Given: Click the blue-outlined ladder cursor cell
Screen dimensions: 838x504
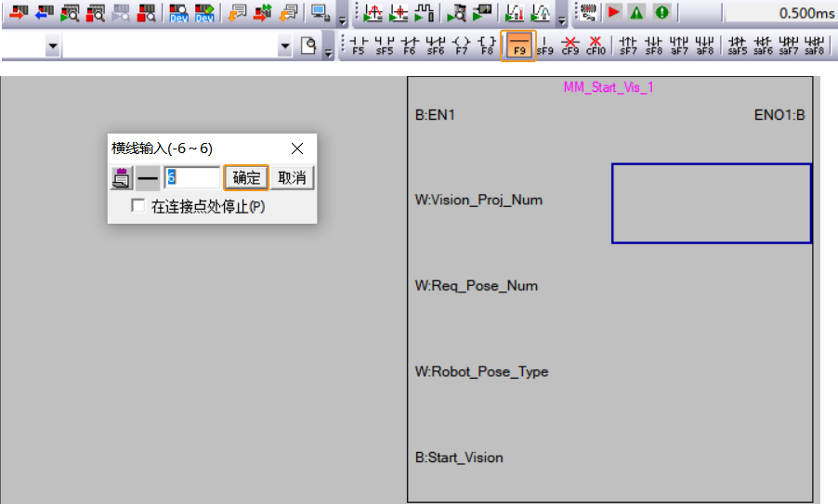Looking at the screenshot, I should [712, 203].
